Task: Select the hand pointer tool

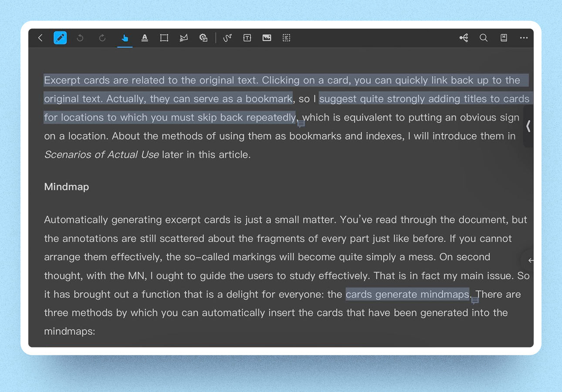Action: click(x=125, y=38)
